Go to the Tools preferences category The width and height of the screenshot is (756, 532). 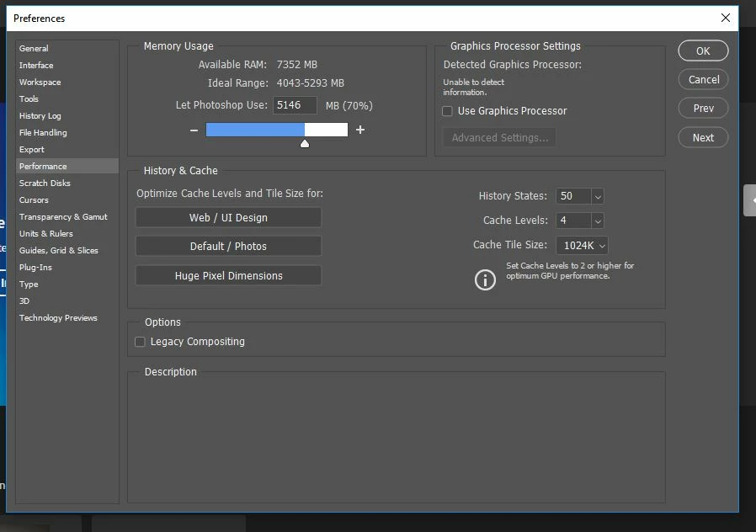coord(67,98)
